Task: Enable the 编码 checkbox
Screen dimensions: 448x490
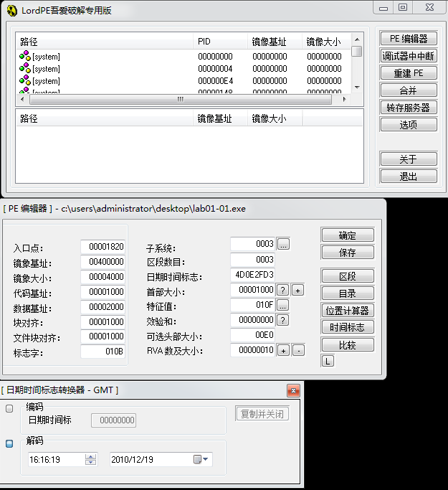Action: coord(9,408)
